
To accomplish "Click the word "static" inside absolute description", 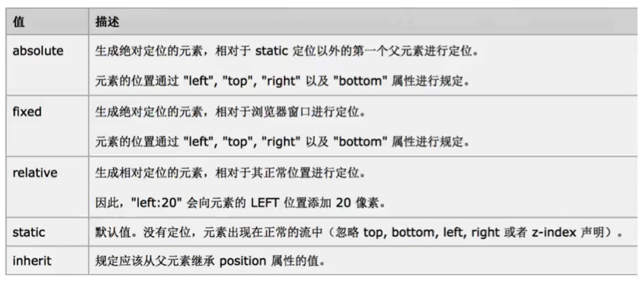I will 271,51.
